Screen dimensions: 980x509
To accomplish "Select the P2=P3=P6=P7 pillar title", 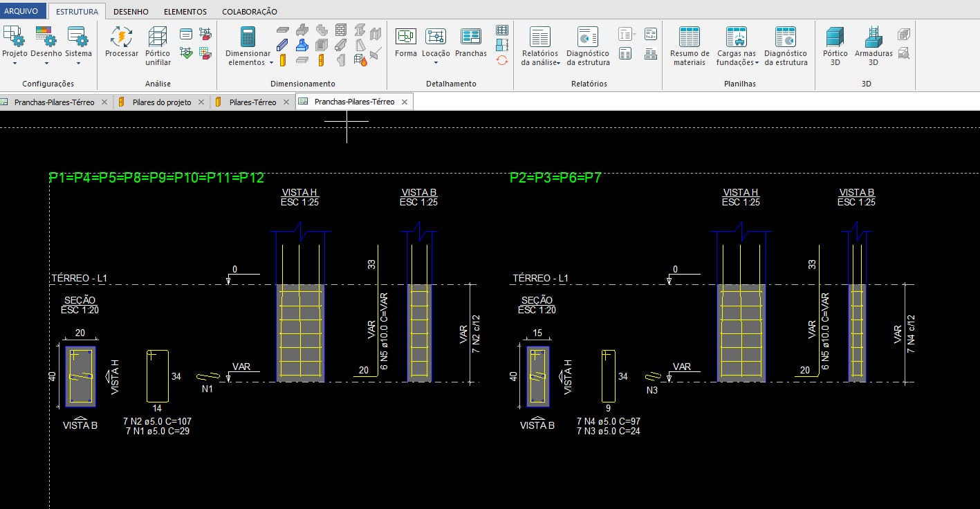I will coord(555,178).
